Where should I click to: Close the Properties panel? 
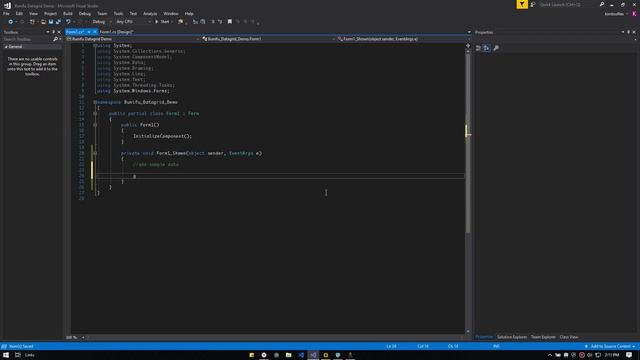coord(634,32)
